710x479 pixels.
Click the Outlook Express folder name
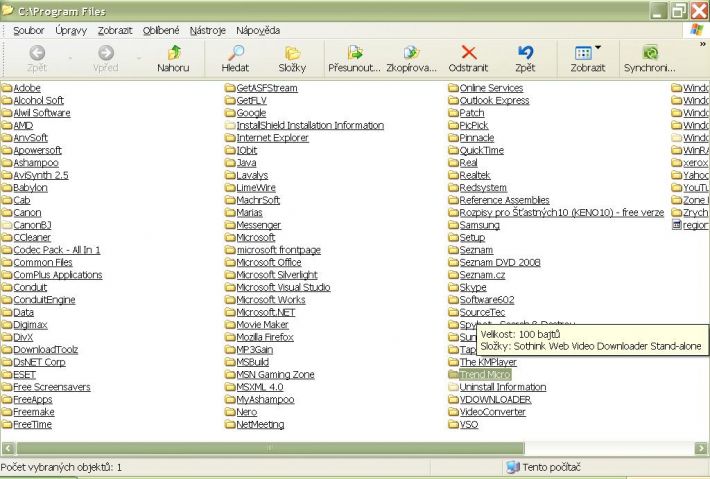pyautogui.click(x=494, y=101)
